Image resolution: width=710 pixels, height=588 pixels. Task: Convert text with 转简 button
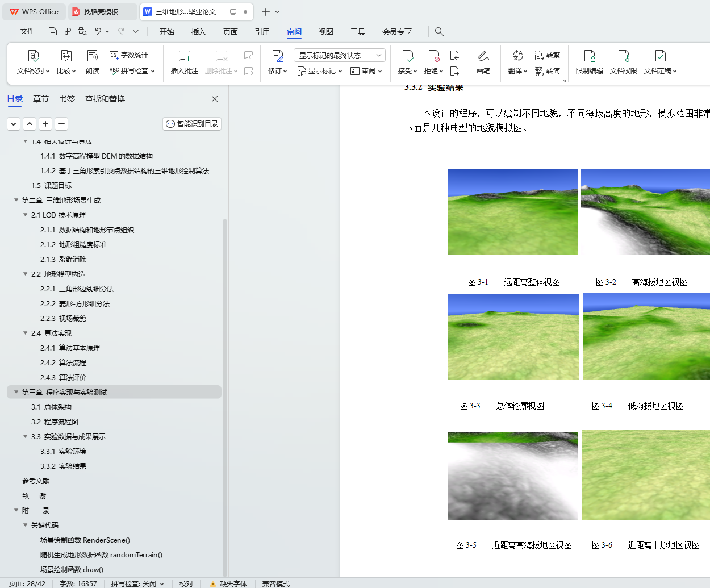[x=548, y=71]
